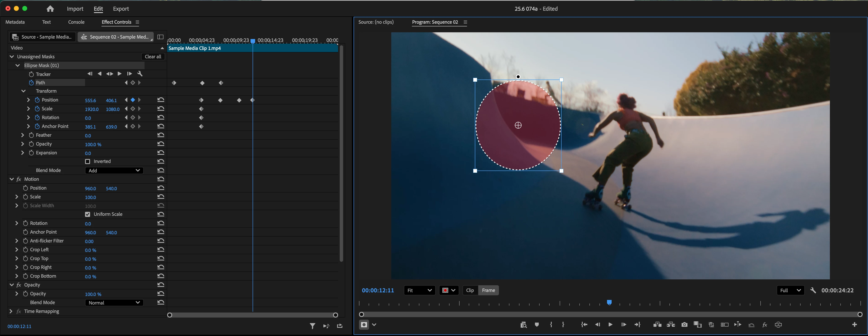Toggle animation stopwatch for Motion Position
The height and width of the screenshot is (336, 868).
pyautogui.click(x=25, y=188)
